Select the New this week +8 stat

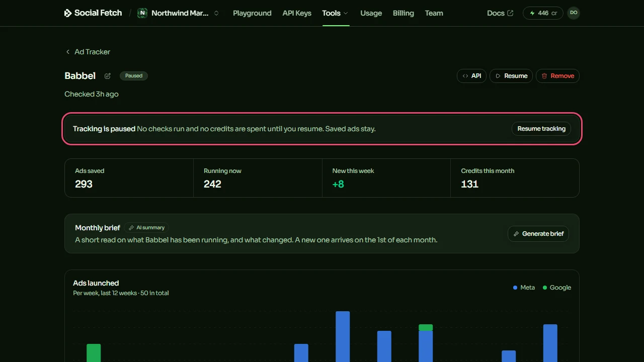386,178
